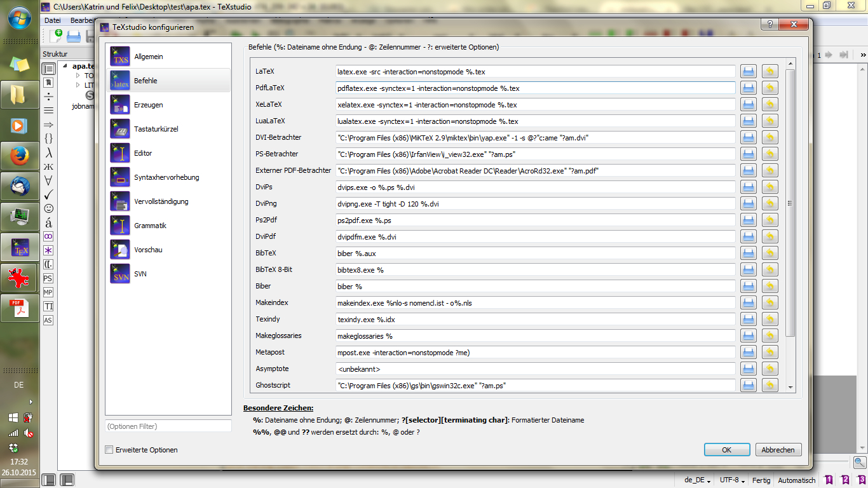This screenshot has width=868, height=488.
Task: Click the PdfLaTeX command input field
Action: [536, 88]
